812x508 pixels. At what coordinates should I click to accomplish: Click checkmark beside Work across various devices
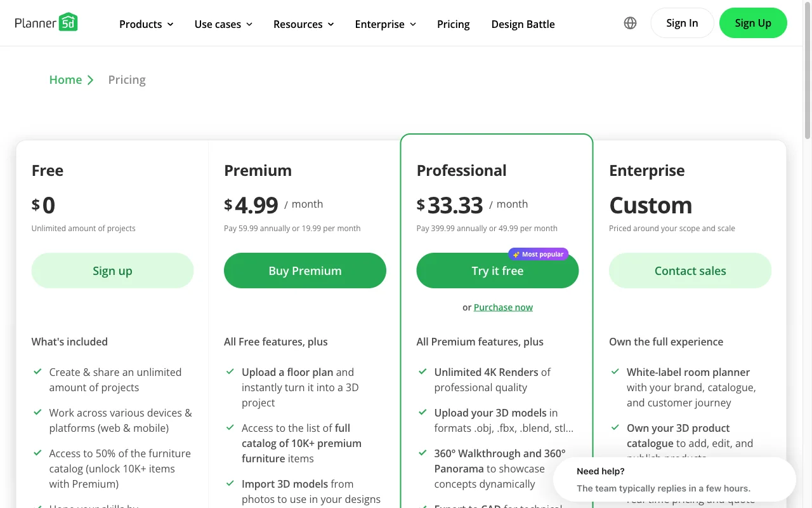click(37, 412)
